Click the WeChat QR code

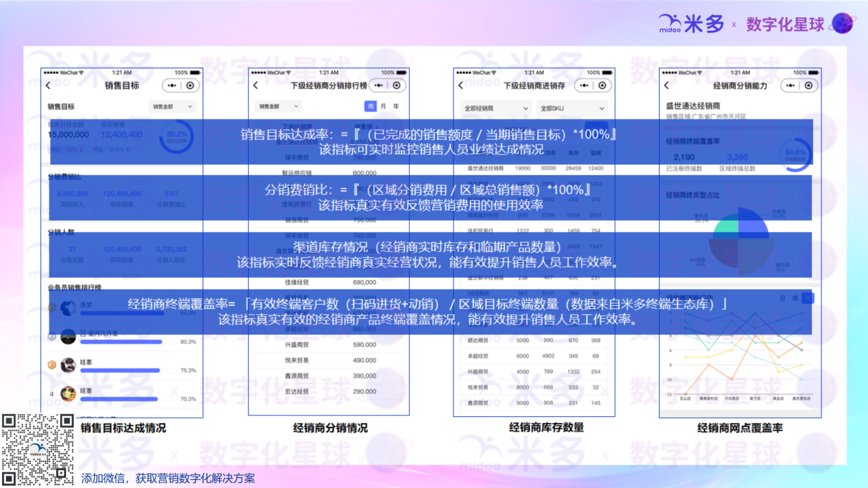pos(38,449)
